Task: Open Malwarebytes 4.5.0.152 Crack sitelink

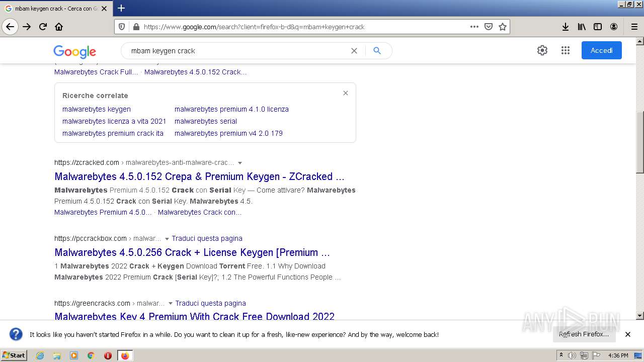Action: [x=195, y=72]
